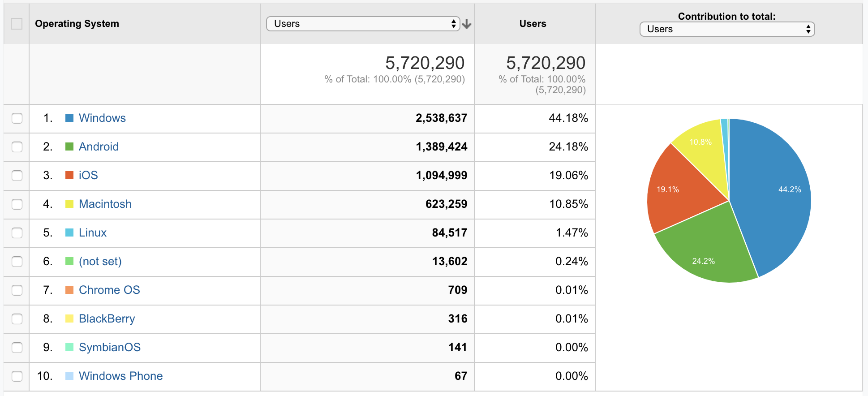Open the SymbianOS link
Image resolution: width=868 pixels, height=396 pixels.
pyautogui.click(x=109, y=347)
